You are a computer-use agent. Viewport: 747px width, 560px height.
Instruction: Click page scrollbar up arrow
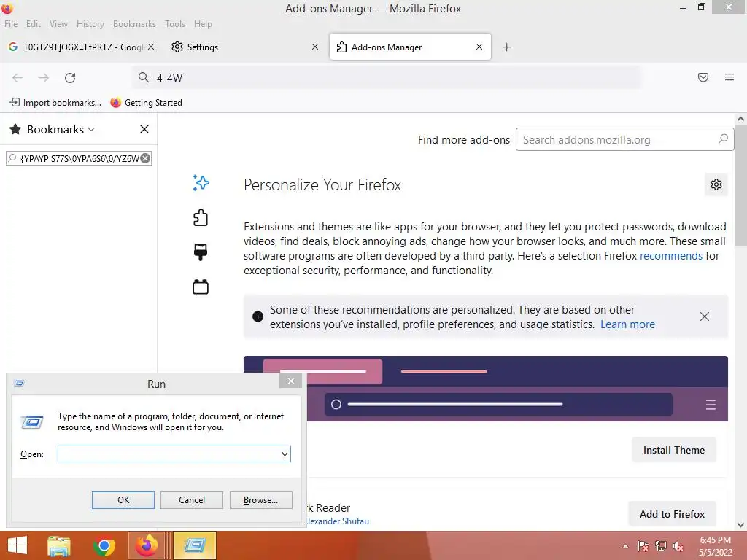[x=740, y=119]
